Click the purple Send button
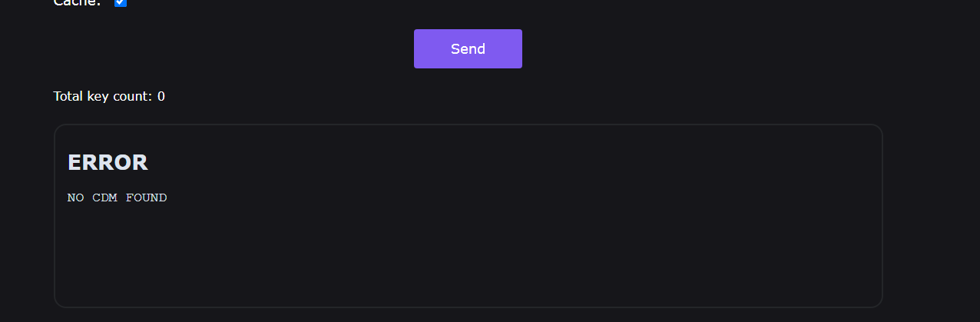This screenshot has width=980, height=322. [468, 48]
